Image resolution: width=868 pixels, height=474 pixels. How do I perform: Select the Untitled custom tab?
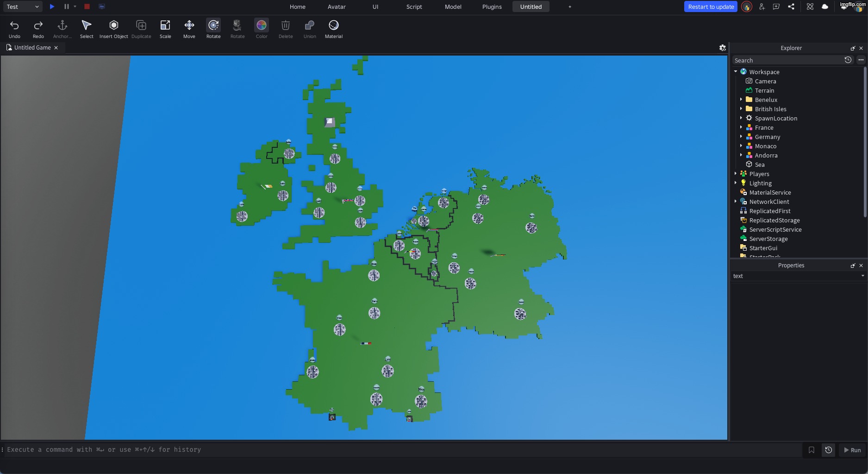[531, 6]
